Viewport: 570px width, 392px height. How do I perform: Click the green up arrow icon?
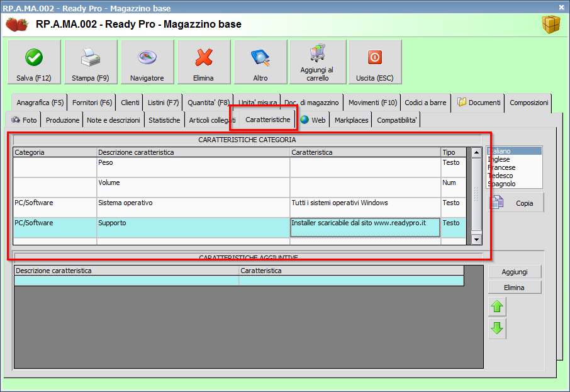[x=497, y=306]
